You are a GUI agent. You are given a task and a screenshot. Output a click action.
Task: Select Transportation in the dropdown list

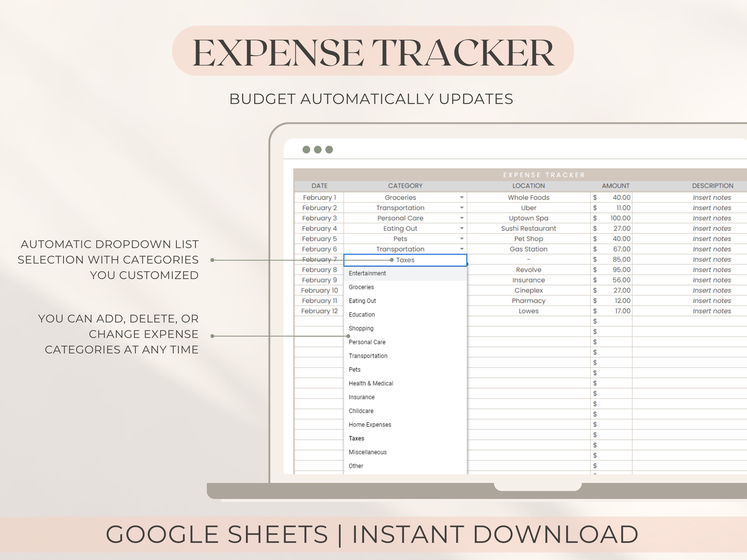(405, 356)
